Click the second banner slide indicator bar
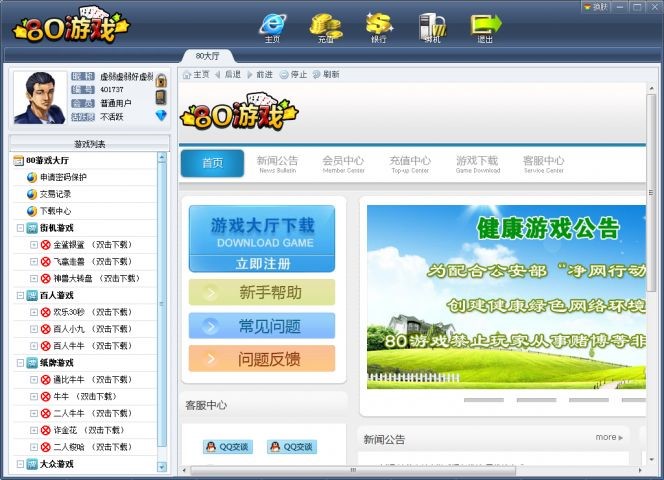664x480 pixels. pos(536,400)
